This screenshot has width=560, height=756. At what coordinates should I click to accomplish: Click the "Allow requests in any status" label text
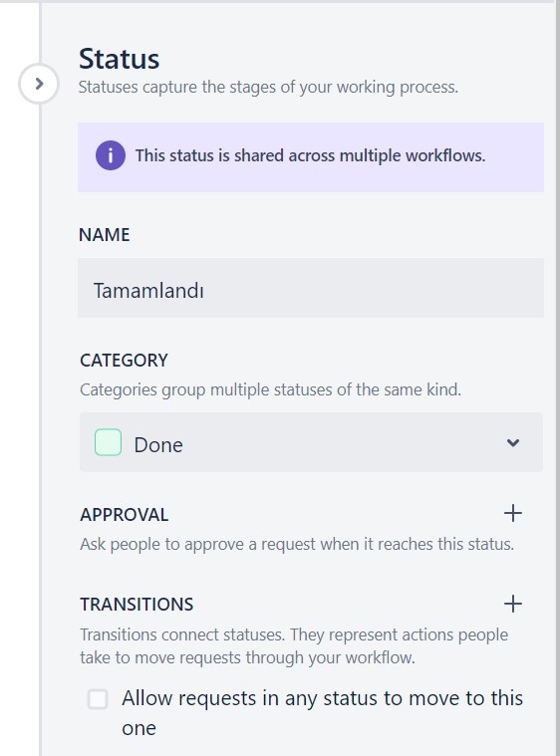click(322, 712)
